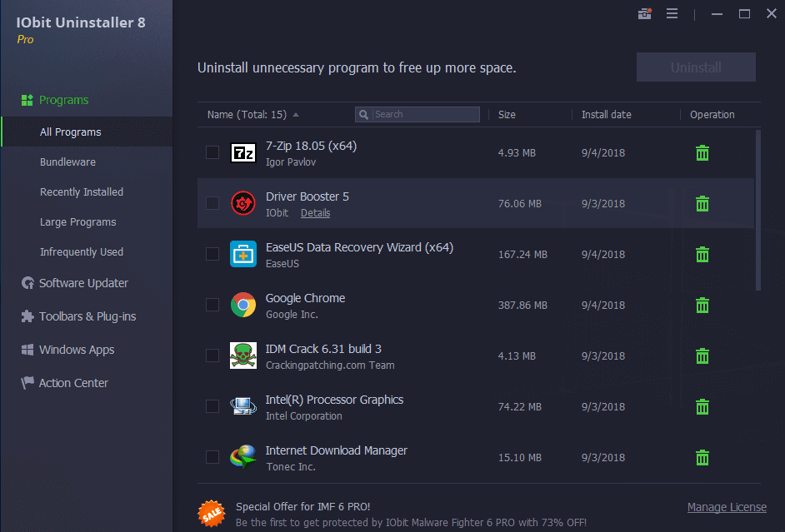
Task: Click the Crackingpatching.com Team publisher text
Action: (330, 365)
